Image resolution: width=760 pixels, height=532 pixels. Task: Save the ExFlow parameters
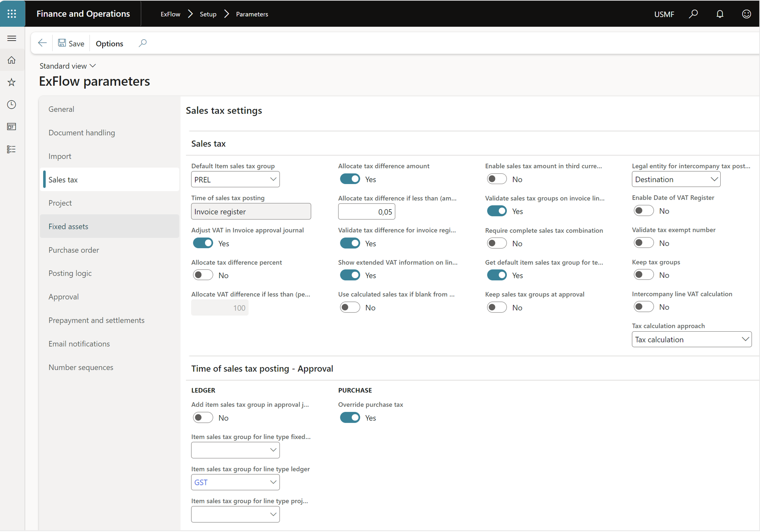coord(71,43)
